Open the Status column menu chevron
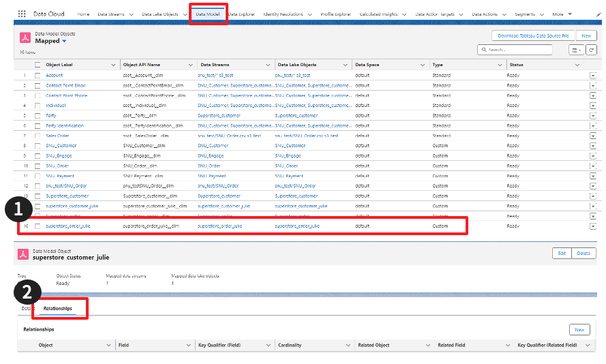Screen dimensions: 606x364 point(577,65)
